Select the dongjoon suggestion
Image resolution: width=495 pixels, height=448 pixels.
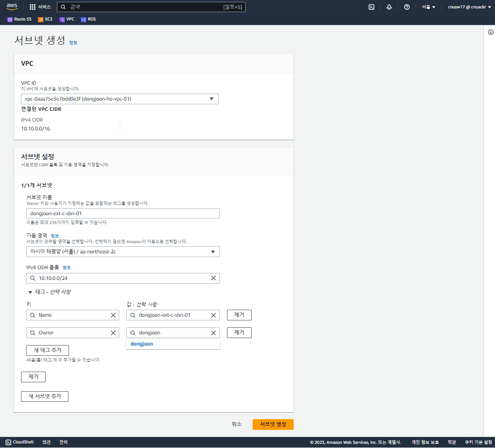click(x=173, y=344)
